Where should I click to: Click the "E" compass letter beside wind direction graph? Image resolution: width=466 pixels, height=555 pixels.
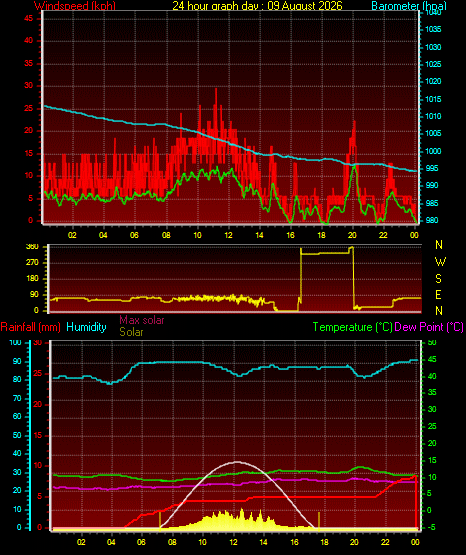click(x=438, y=294)
